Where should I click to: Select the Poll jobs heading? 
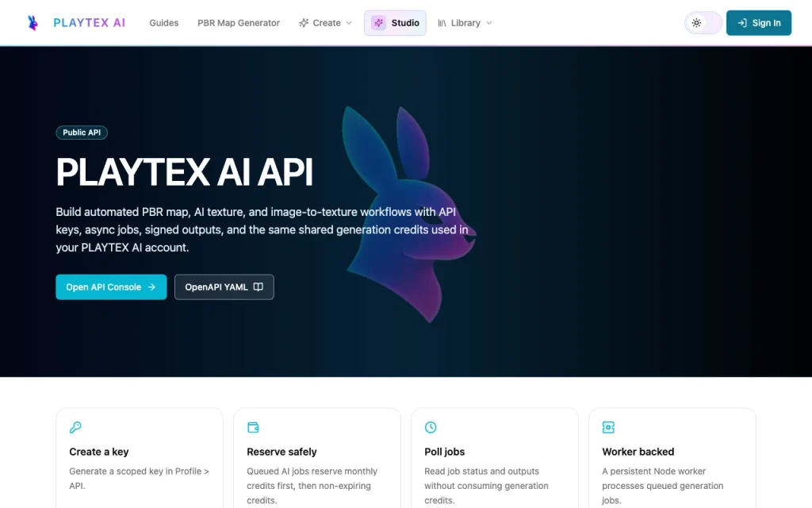444,452
